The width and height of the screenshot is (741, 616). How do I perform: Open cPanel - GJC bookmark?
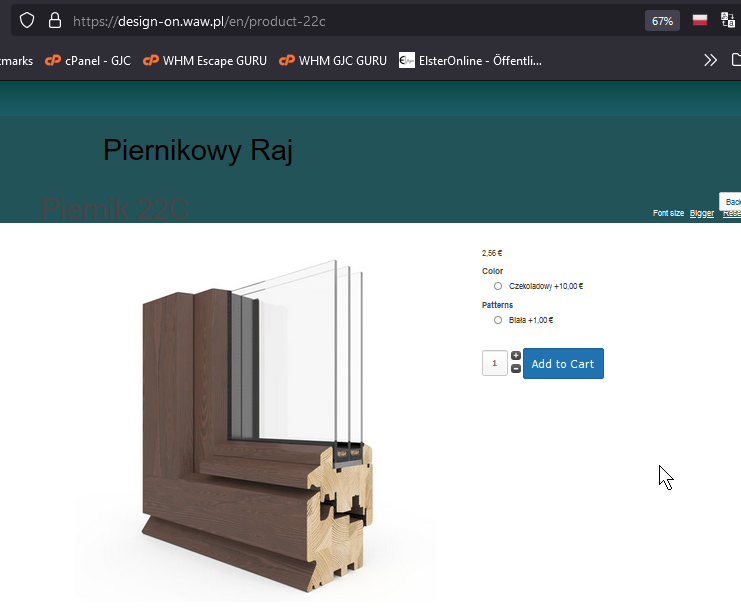[x=88, y=61]
